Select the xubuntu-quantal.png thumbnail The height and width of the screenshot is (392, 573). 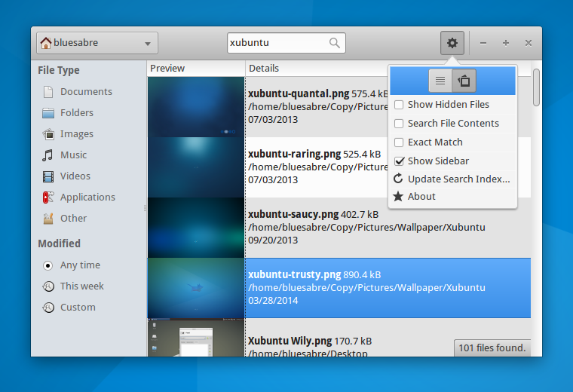[196, 107]
